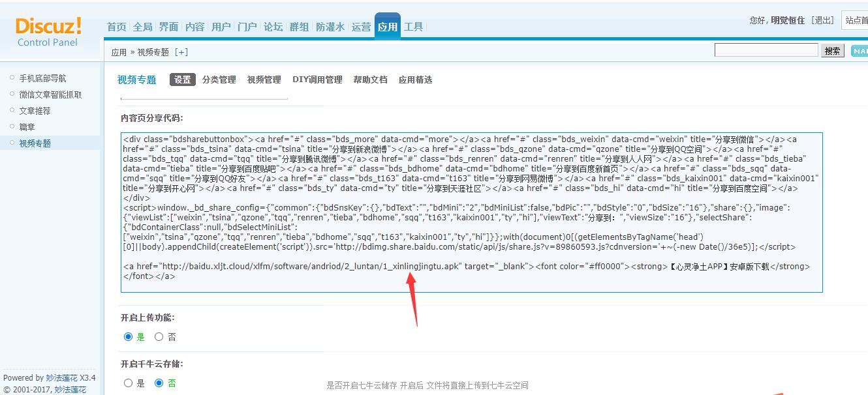Screen dimensions: 868x395
Task: Select 是 for 开启千牛云存储
Action: 129,383
